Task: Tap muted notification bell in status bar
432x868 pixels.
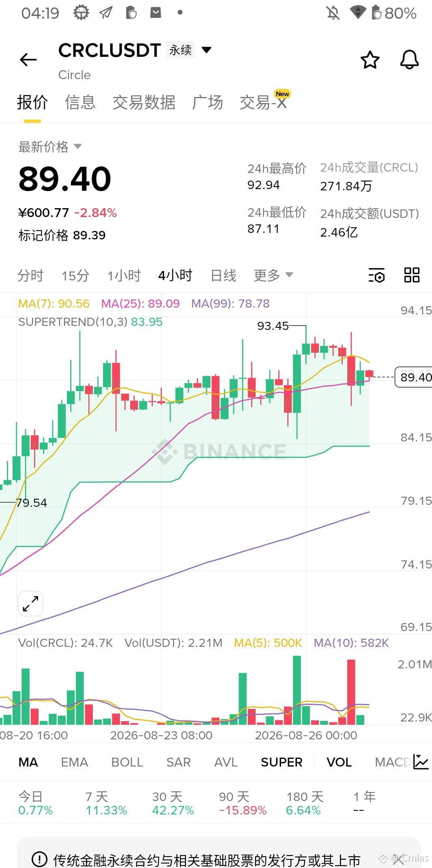Action: (x=333, y=13)
